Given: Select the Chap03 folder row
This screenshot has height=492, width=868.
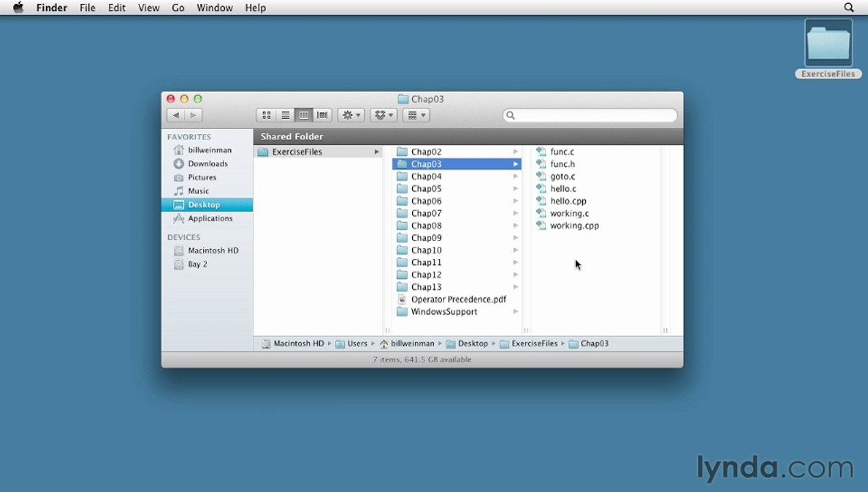Looking at the screenshot, I should [x=457, y=164].
